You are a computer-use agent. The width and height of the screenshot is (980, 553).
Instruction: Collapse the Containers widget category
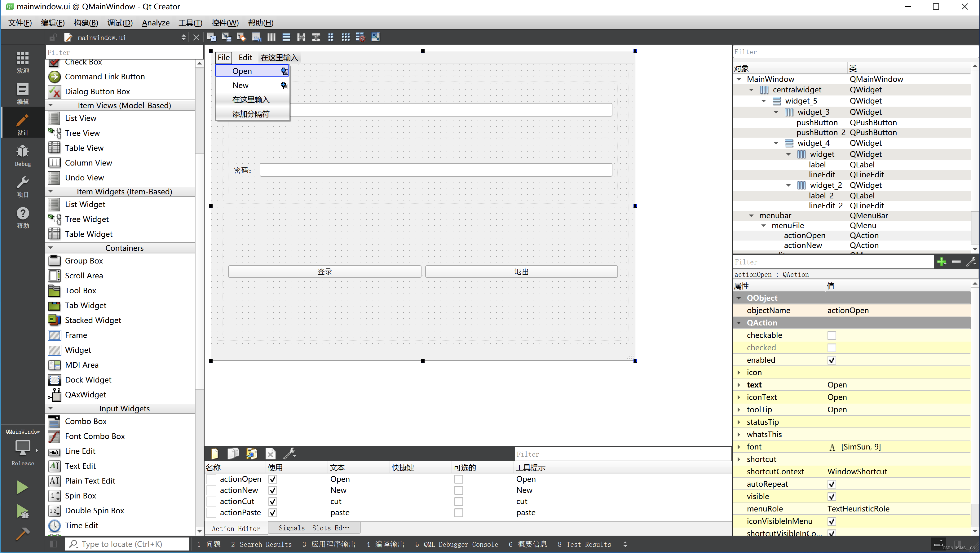click(51, 248)
